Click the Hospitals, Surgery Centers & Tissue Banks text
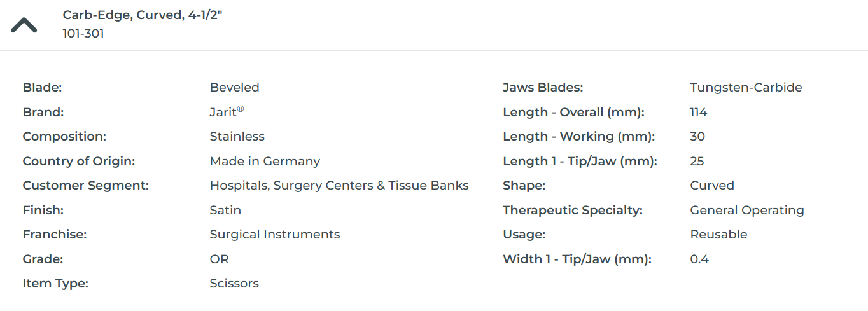Viewport: 868px width, 311px height. [x=339, y=186]
